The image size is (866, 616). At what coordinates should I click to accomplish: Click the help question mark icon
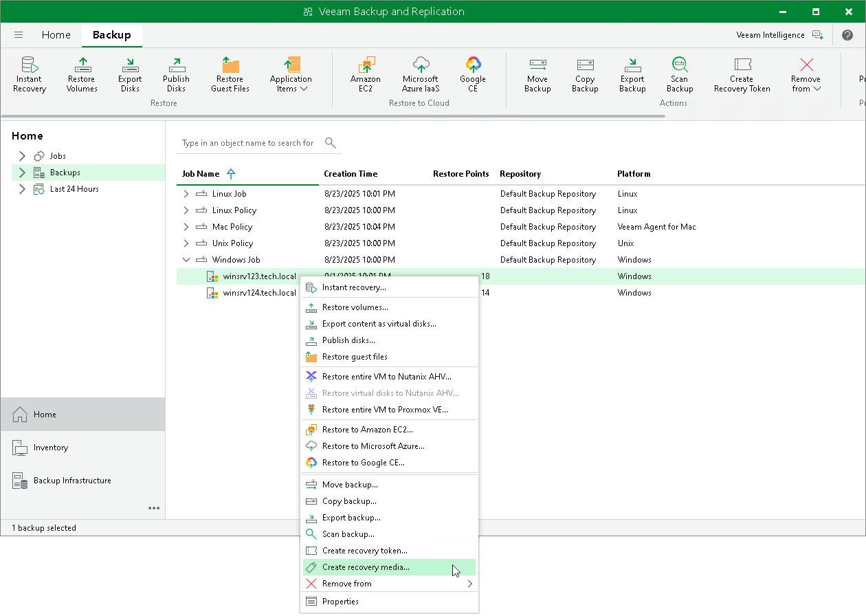point(847,35)
